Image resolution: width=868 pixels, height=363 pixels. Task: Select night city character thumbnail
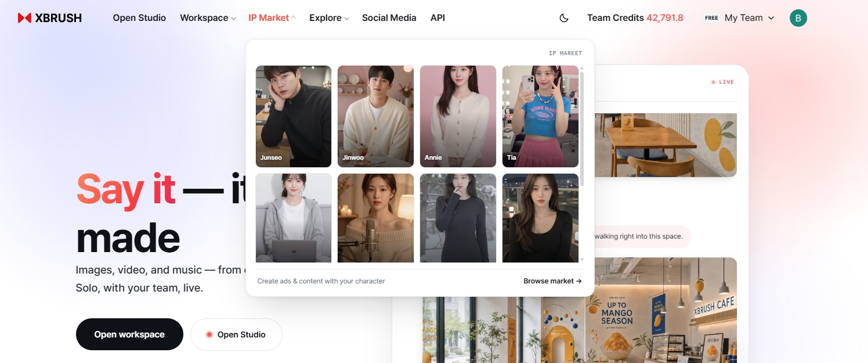(540, 218)
